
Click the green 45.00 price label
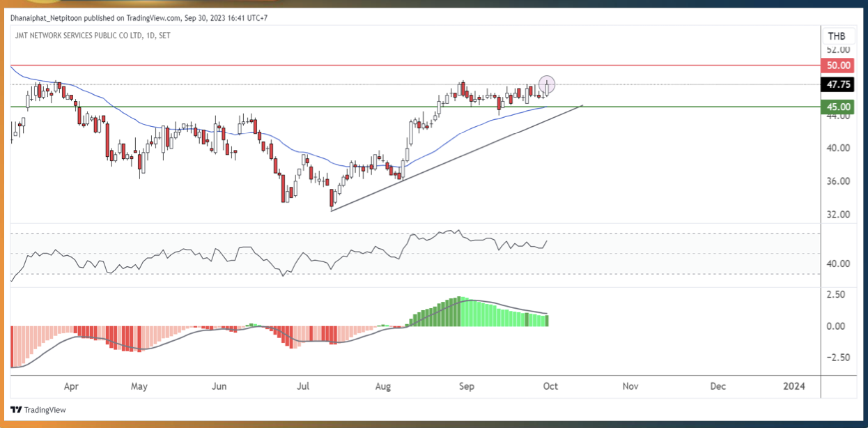[x=837, y=107]
